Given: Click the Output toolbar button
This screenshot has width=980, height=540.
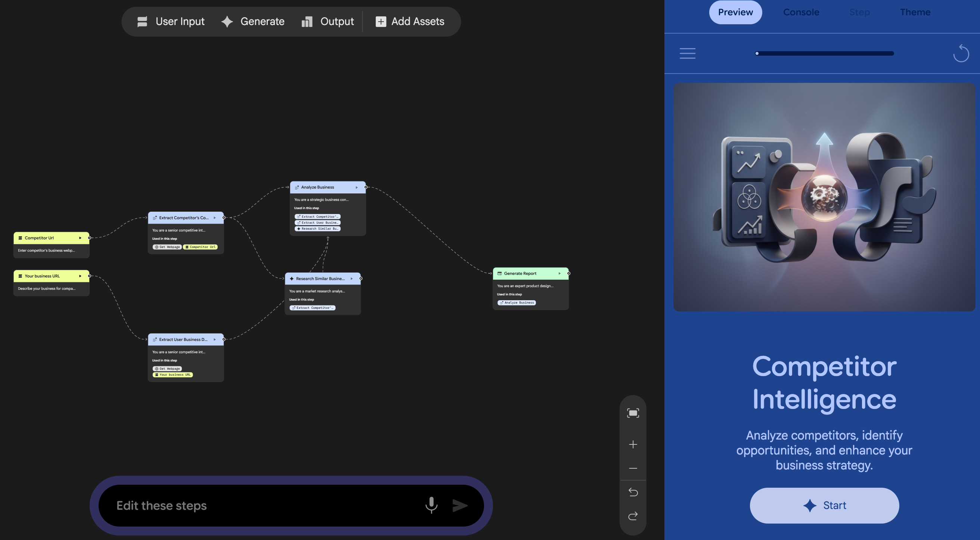Looking at the screenshot, I should coord(328,21).
